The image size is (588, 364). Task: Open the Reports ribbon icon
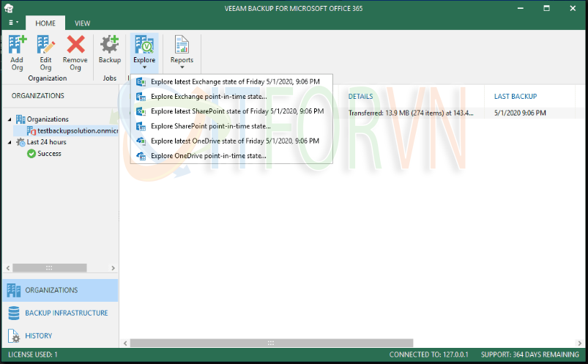point(182,45)
